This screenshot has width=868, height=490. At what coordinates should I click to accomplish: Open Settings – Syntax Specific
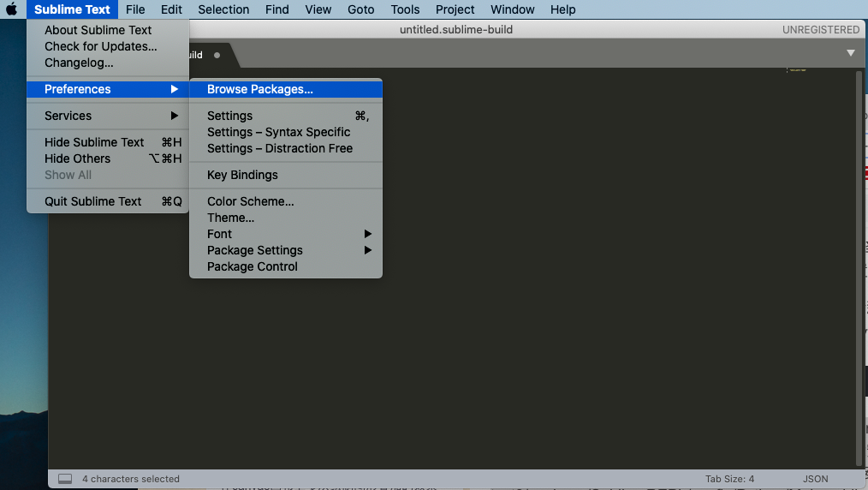click(x=286, y=132)
